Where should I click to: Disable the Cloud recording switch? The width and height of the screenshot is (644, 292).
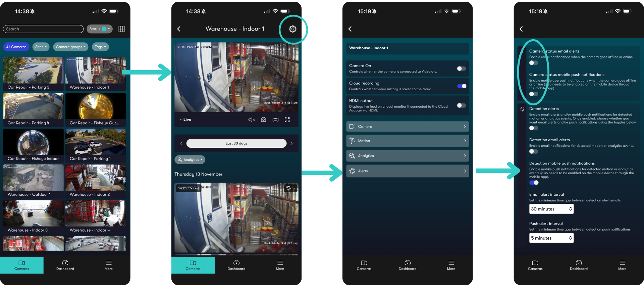462,86
